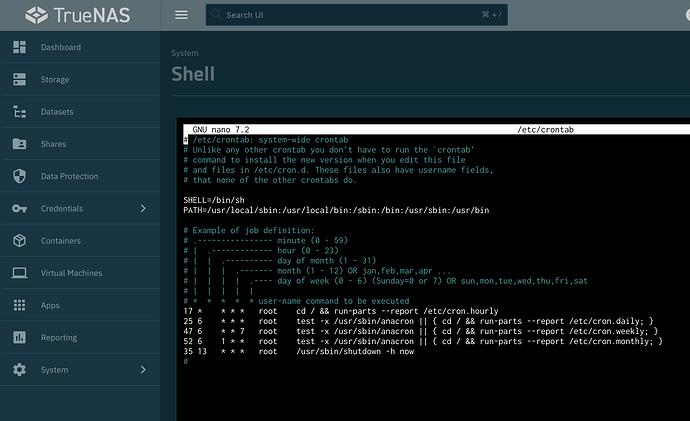Click the cron.weekly crontab entry line
This screenshot has width=690, height=421.
(421, 331)
